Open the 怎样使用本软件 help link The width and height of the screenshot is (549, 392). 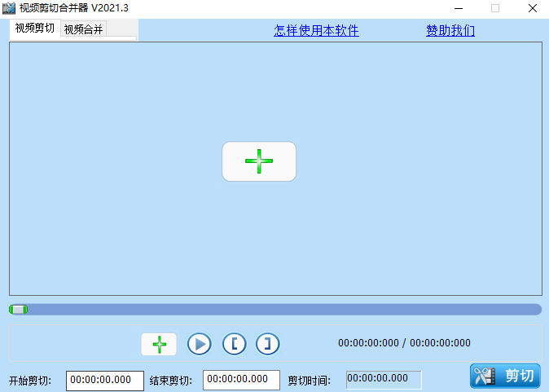click(316, 31)
